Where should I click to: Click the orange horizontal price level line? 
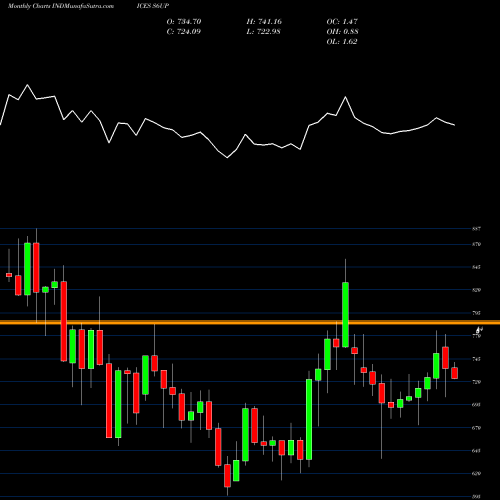click(x=250, y=322)
